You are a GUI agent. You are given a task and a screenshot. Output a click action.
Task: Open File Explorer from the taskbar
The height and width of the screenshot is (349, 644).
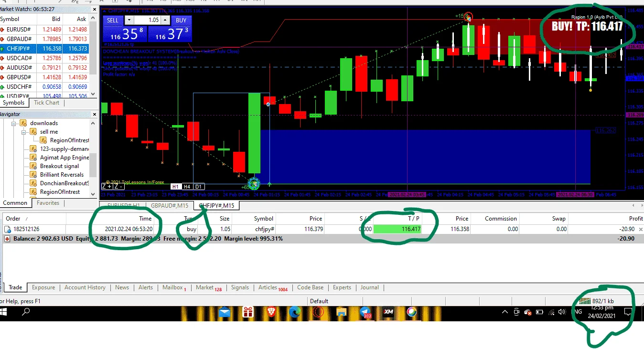pos(341,313)
